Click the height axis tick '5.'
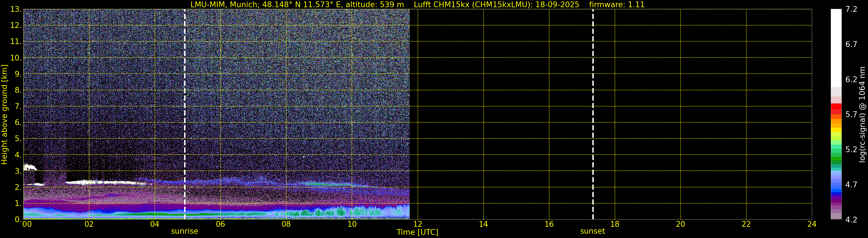 [18, 139]
